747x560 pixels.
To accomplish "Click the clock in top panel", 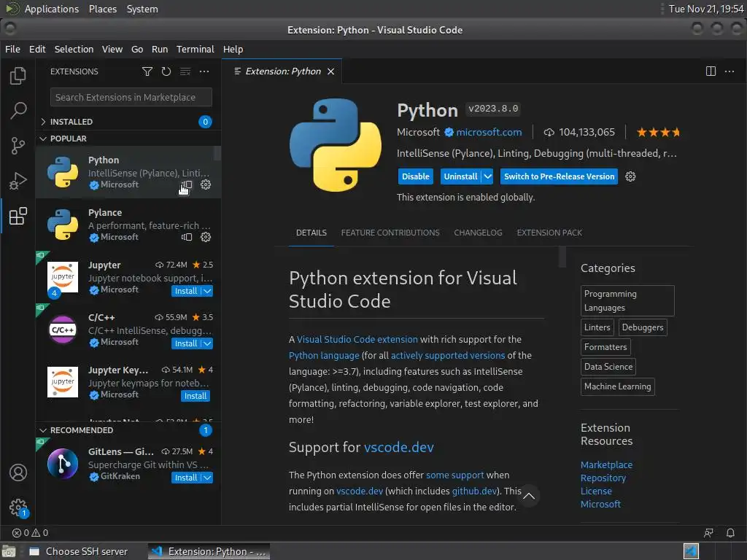I will [x=706, y=9].
